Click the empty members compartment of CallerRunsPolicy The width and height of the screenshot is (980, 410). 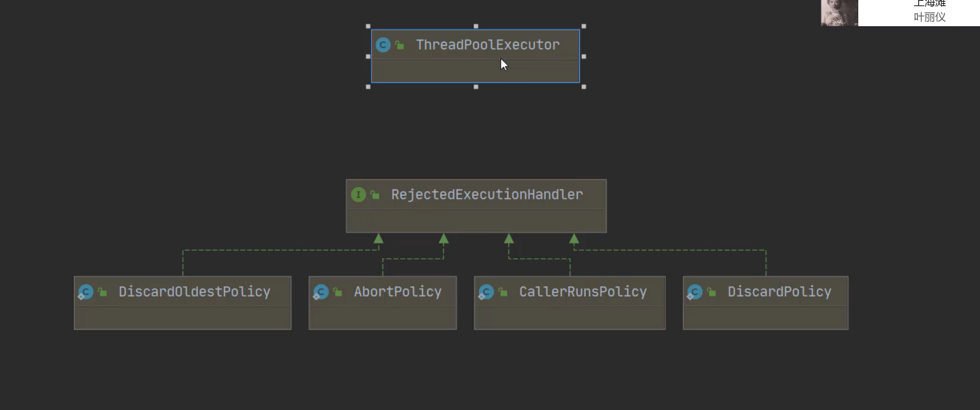tap(570, 318)
